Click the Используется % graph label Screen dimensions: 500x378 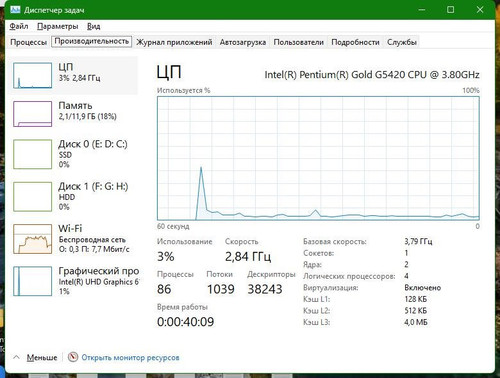(184, 90)
